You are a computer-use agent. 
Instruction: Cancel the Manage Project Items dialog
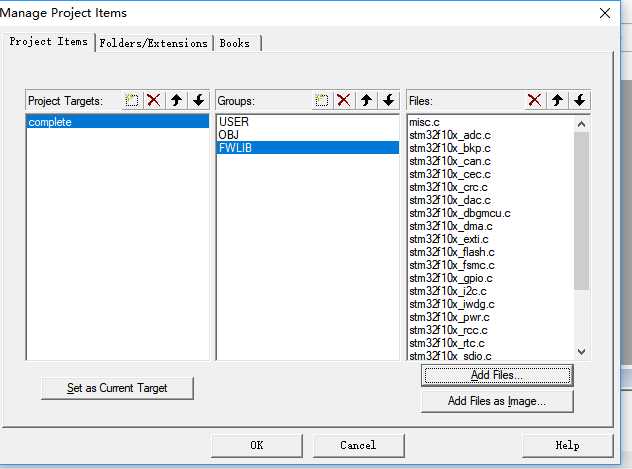pyautogui.click(x=358, y=445)
